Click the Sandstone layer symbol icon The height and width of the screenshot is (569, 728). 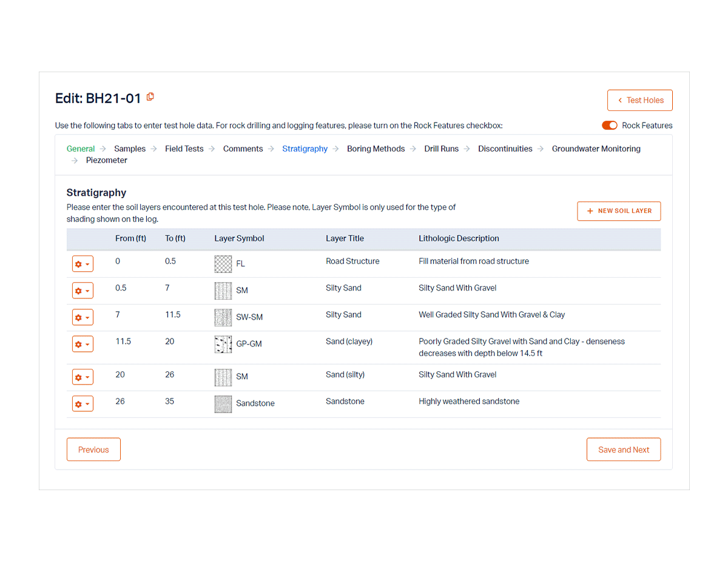(223, 404)
